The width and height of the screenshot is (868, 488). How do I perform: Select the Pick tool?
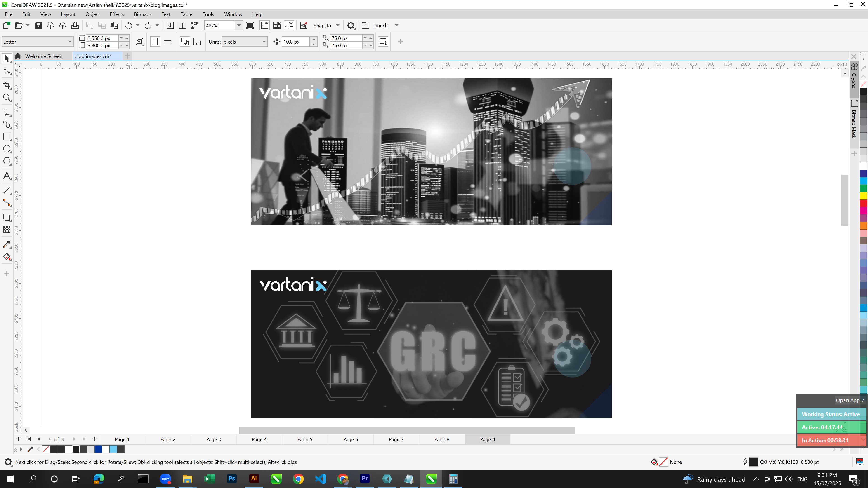coord(7,58)
